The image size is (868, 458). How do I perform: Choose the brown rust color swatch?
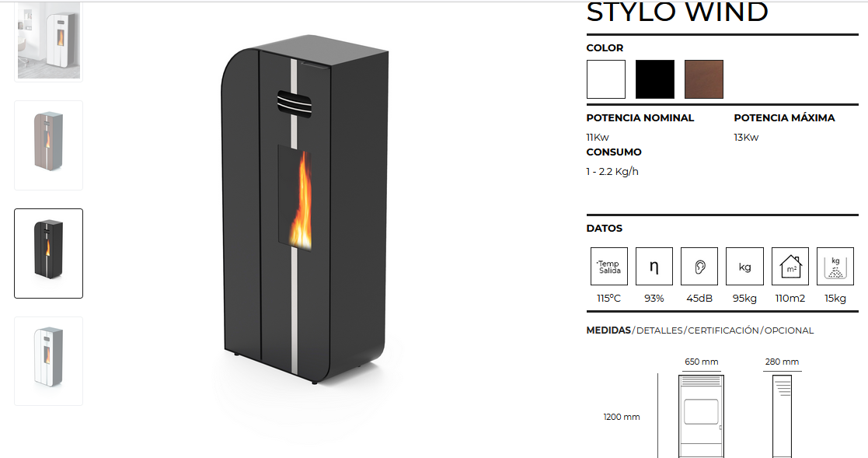click(704, 79)
